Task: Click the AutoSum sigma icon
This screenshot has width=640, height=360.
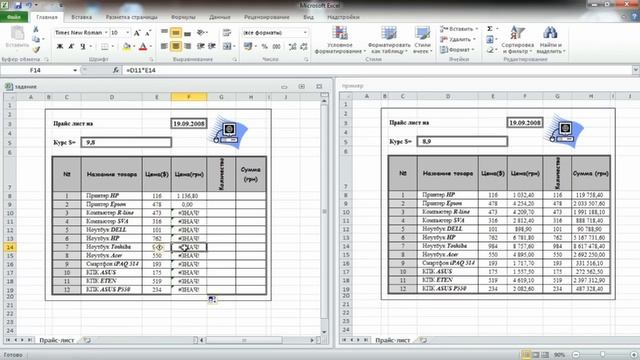Action: pyautogui.click(x=490, y=29)
